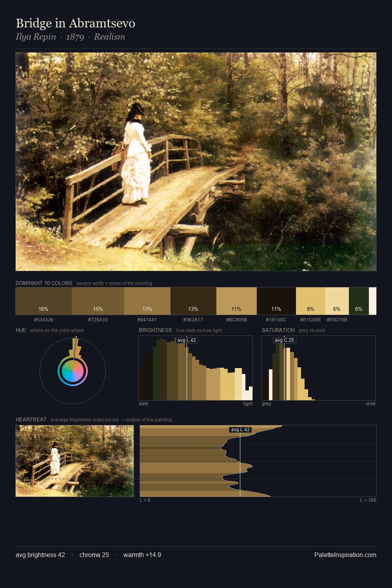392x588 pixels.
Task: Select the #E1C06E golden swatch showing 8%
Action: click(310, 301)
